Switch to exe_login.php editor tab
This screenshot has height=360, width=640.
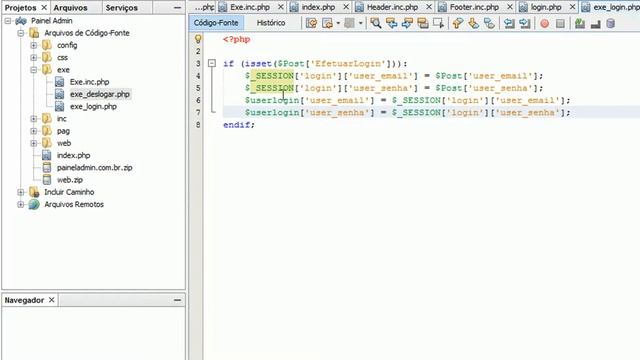click(611, 7)
